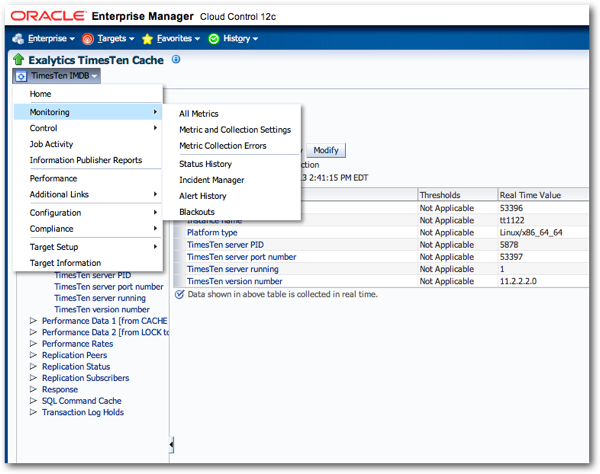Viewport: 600px width, 474px height.
Task: Choose Incident Manager from the submenu
Action: pyautogui.click(x=232, y=180)
